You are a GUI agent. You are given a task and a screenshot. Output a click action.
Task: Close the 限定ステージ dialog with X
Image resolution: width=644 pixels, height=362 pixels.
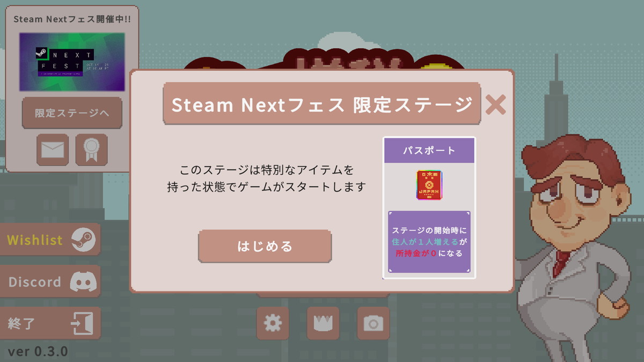point(495,104)
